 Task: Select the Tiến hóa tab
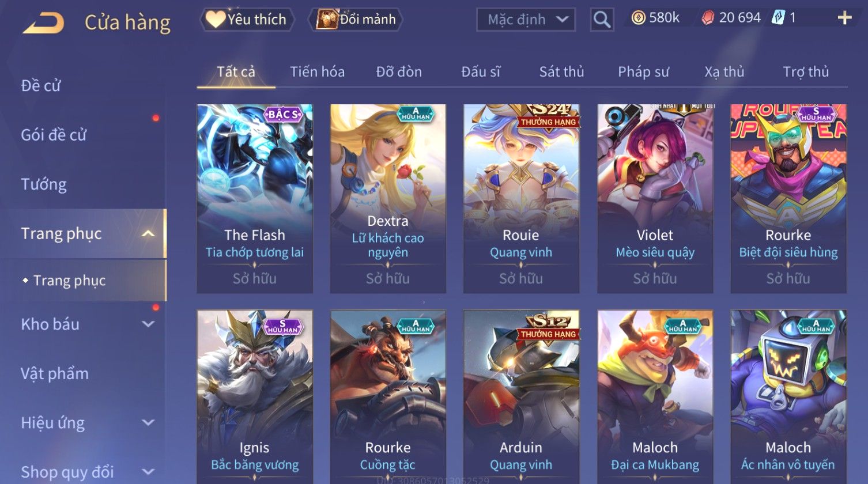(317, 71)
